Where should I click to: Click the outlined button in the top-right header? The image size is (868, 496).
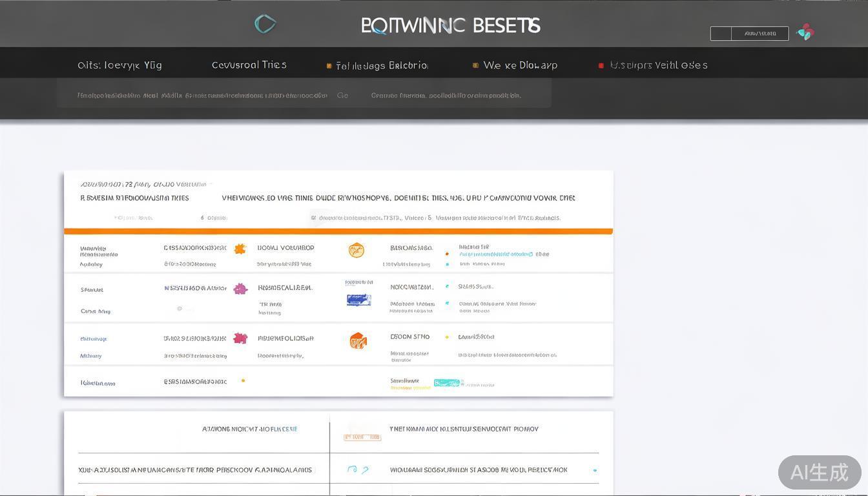tap(749, 34)
